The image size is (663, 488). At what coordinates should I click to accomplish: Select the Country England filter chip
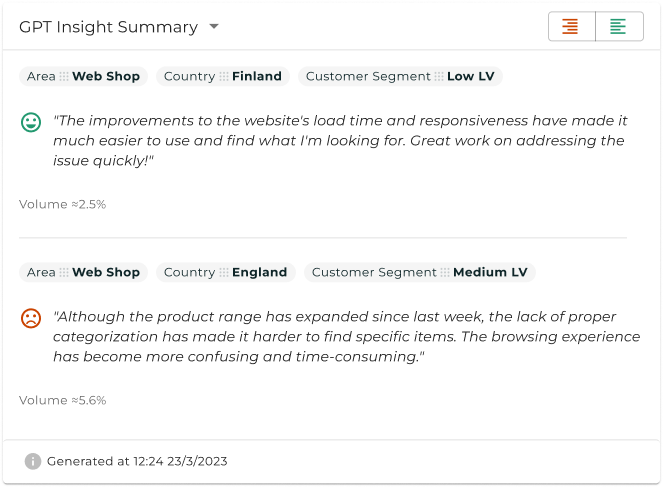226,272
